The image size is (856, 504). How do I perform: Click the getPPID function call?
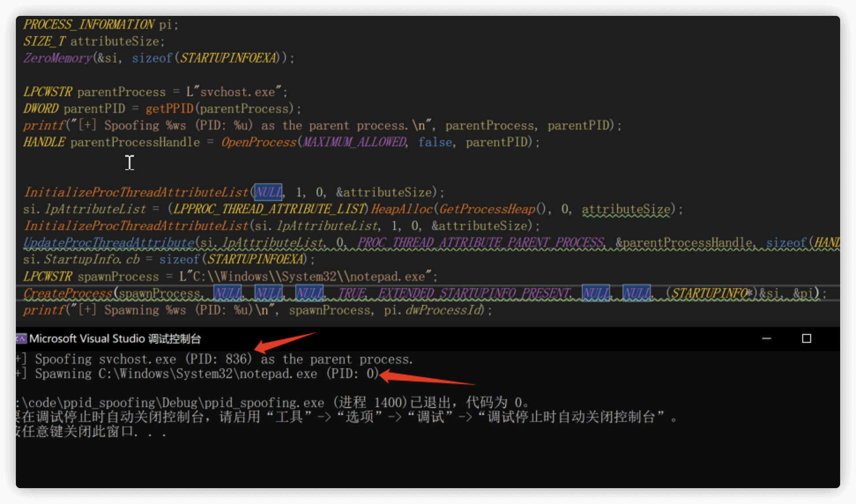[169, 108]
